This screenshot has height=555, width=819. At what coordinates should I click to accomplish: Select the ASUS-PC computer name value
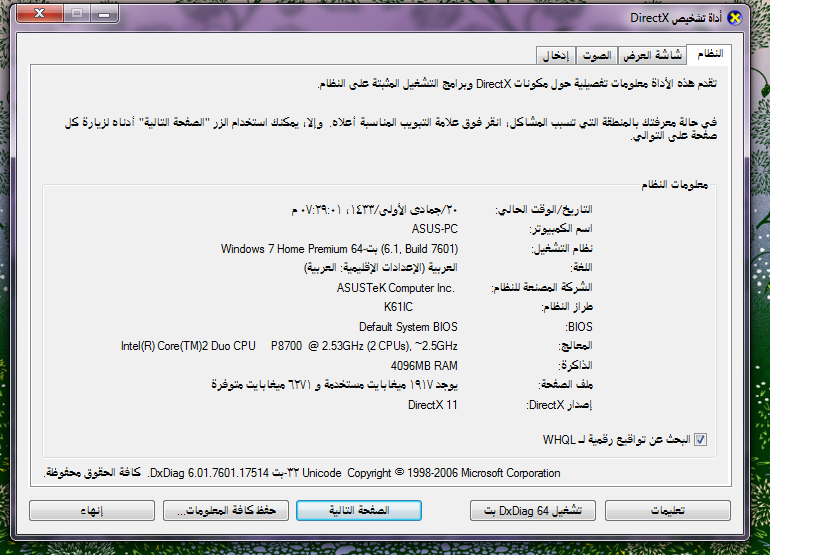tap(434, 229)
